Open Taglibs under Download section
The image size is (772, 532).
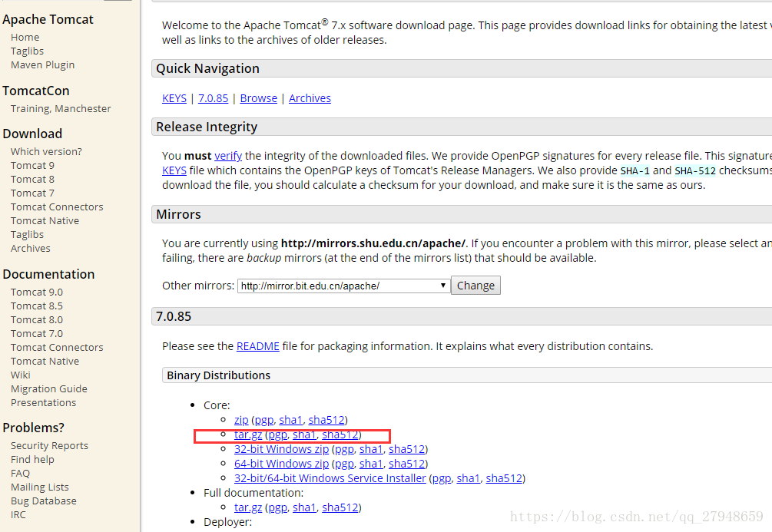(27, 235)
